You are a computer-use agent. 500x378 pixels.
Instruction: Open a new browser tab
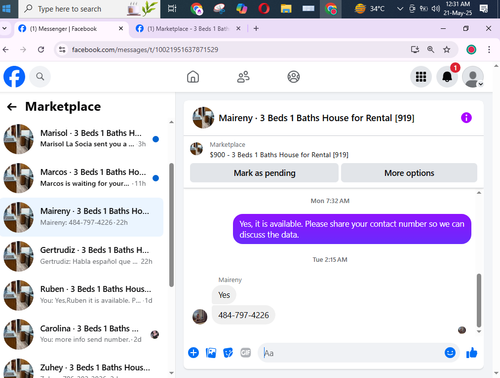(x=256, y=29)
